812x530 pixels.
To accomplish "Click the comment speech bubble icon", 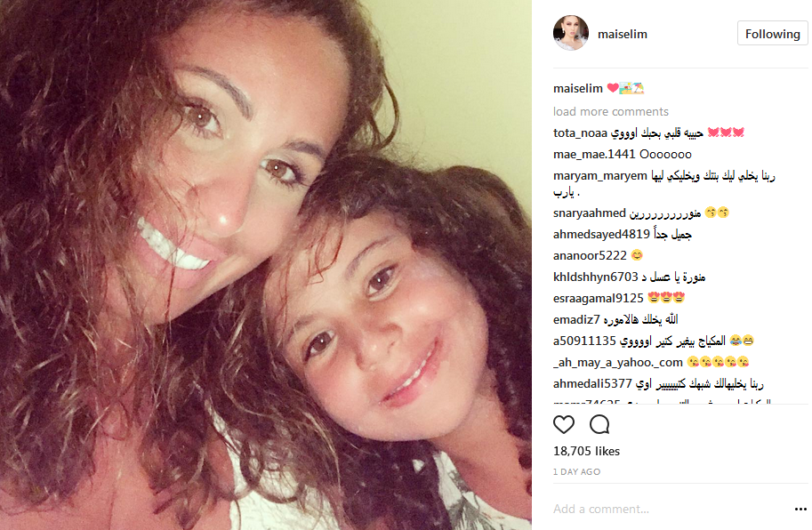I will [599, 424].
